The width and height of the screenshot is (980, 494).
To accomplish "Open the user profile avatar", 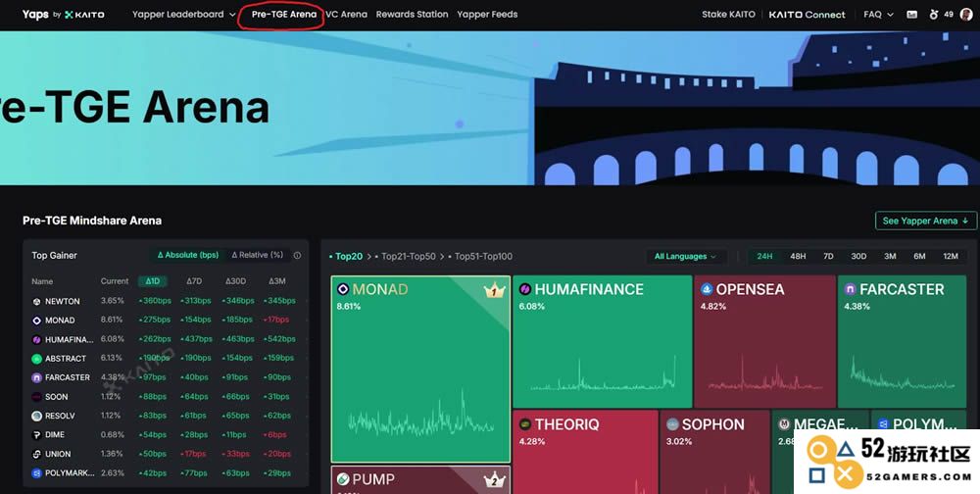I will pos(965,15).
